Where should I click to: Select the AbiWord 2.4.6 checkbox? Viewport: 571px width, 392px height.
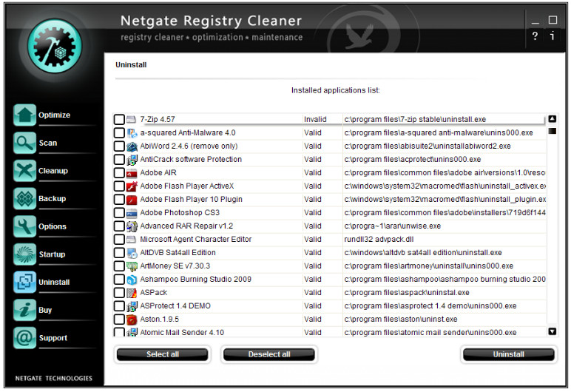[119, 146]
